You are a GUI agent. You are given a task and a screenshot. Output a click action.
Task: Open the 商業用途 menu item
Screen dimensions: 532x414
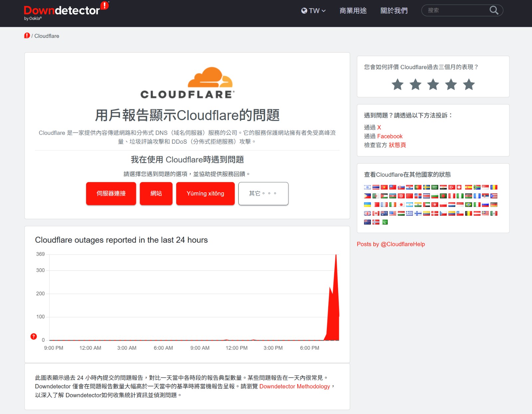click(353, 10)
